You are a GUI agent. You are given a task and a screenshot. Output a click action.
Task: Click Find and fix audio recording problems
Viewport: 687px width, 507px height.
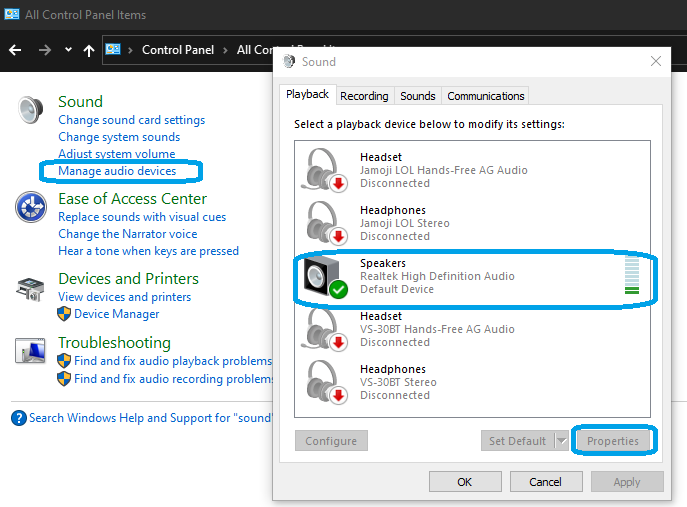click(x=173, y=379)
